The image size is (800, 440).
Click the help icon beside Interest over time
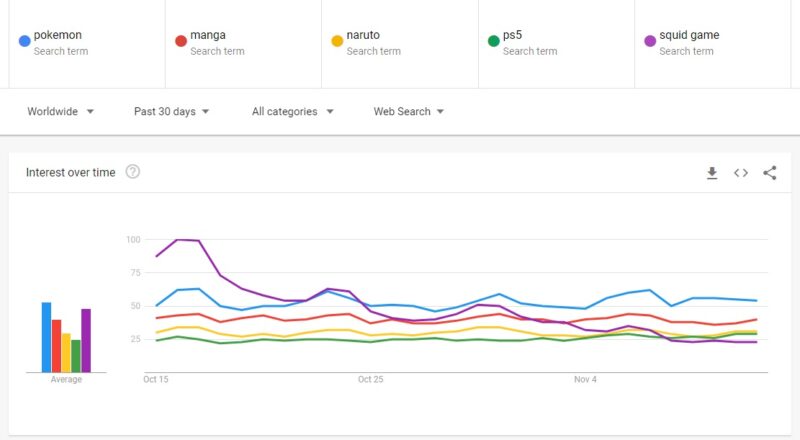point(133,172)
